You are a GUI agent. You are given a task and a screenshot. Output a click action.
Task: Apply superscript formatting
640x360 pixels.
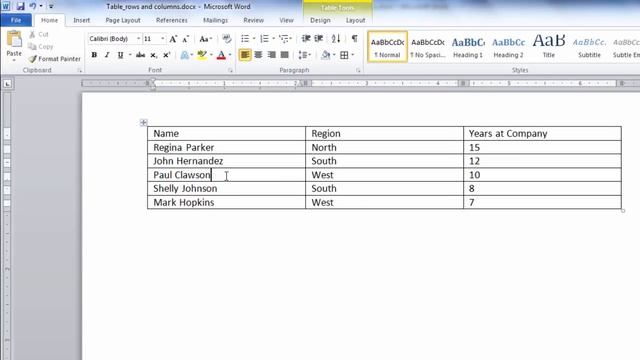(167, 55)
